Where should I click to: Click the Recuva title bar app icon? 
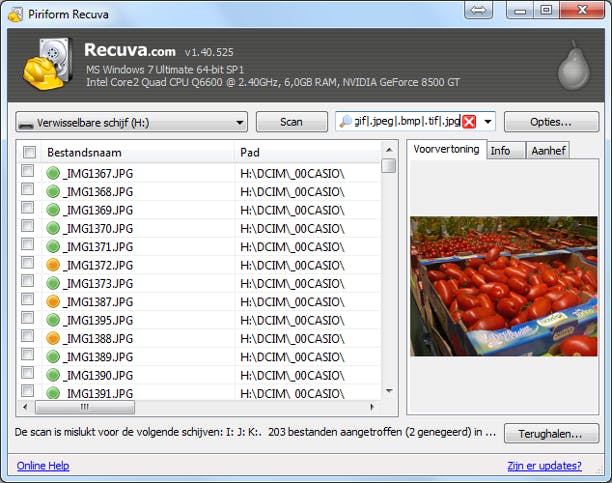point(15,14)
